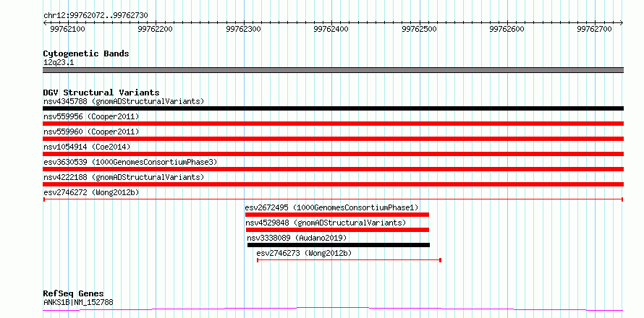644x318 pixels.
Task: Open the esv2746272 (Wong2012b) label
Action: (x=91, y=192)
